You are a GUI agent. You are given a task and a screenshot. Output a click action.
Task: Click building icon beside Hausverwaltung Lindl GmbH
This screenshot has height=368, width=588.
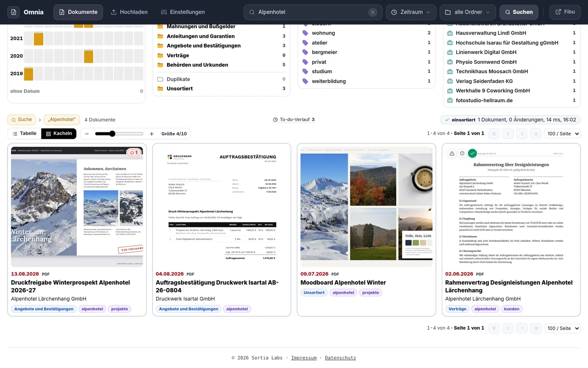pos(450,33)
